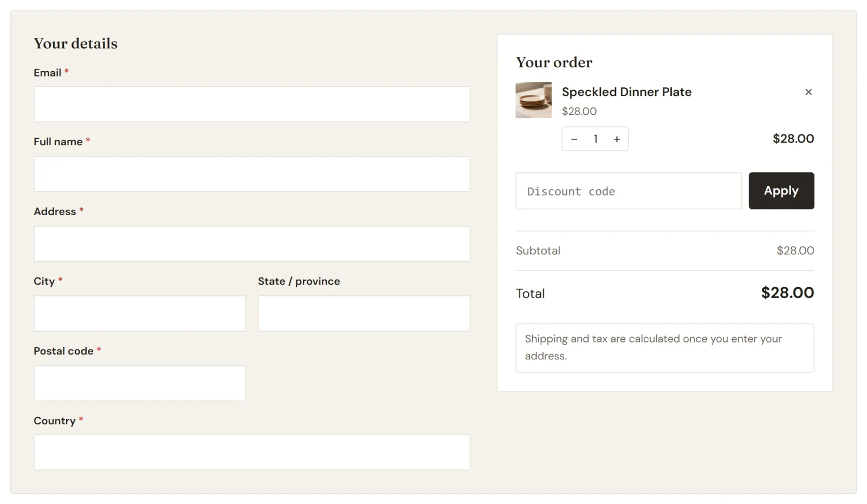
Task: Increase plate quantity with plus button
Action: point(617,139)
